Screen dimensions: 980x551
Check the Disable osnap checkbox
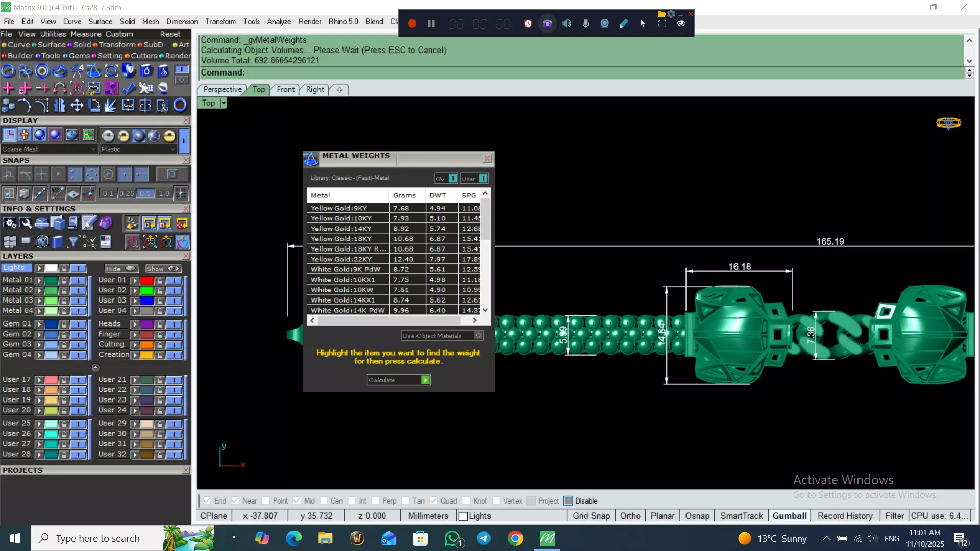click(x=568, y=501)
